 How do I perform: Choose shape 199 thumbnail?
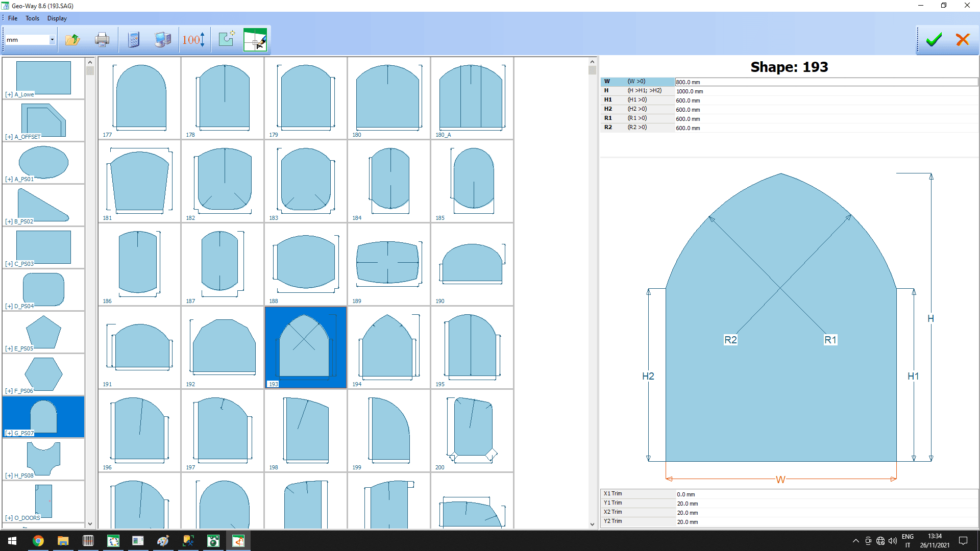(x=389, y=431)
